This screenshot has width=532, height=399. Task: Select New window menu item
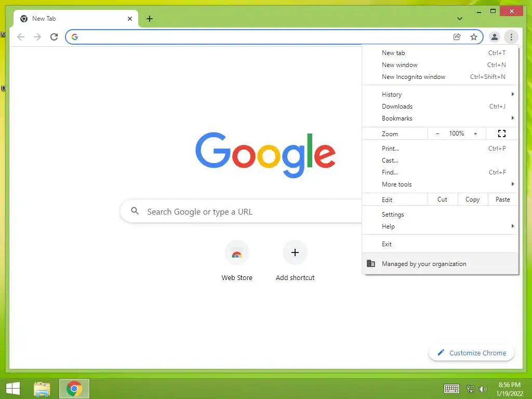440,65
